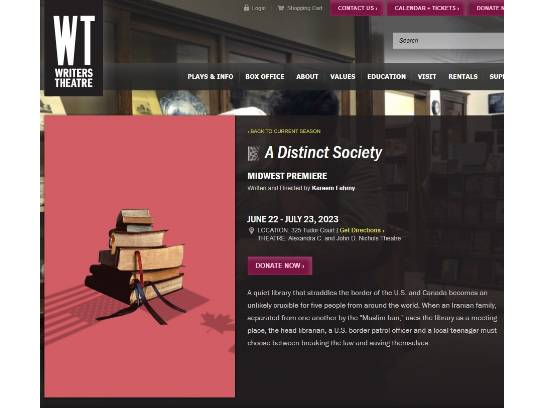Click the icon beside A Distinct Society title
The width and height of the screenshot is (544, 408).
coord(253,153)
